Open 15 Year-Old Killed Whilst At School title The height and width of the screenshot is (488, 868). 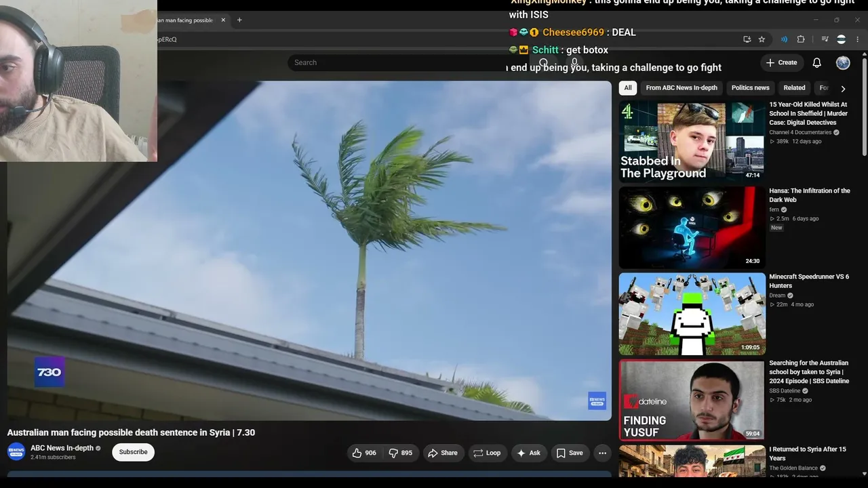click(808, 114)
